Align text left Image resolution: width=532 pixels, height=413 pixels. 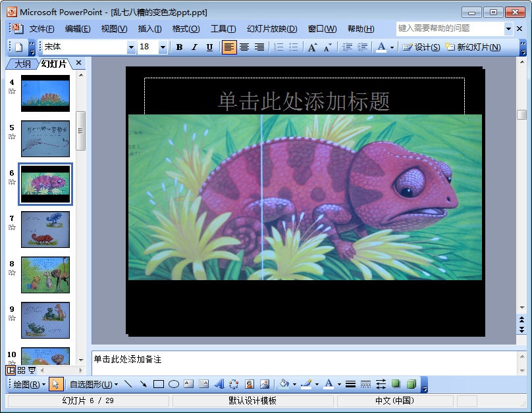click(x=229, y=47)
